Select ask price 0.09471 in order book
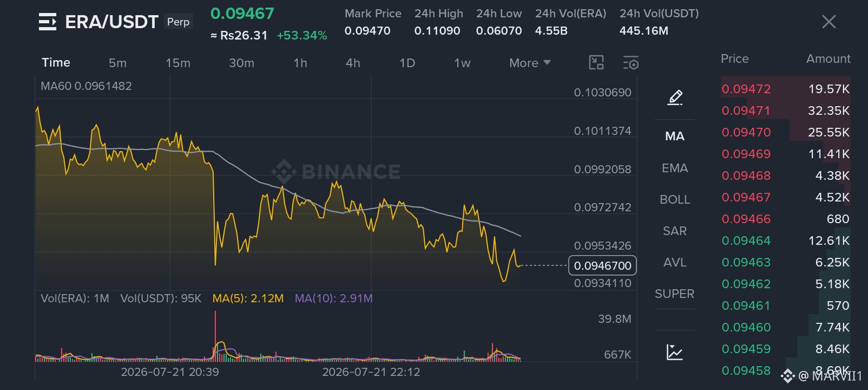Viewport: 868px width, 390px height. click(746, 110)
